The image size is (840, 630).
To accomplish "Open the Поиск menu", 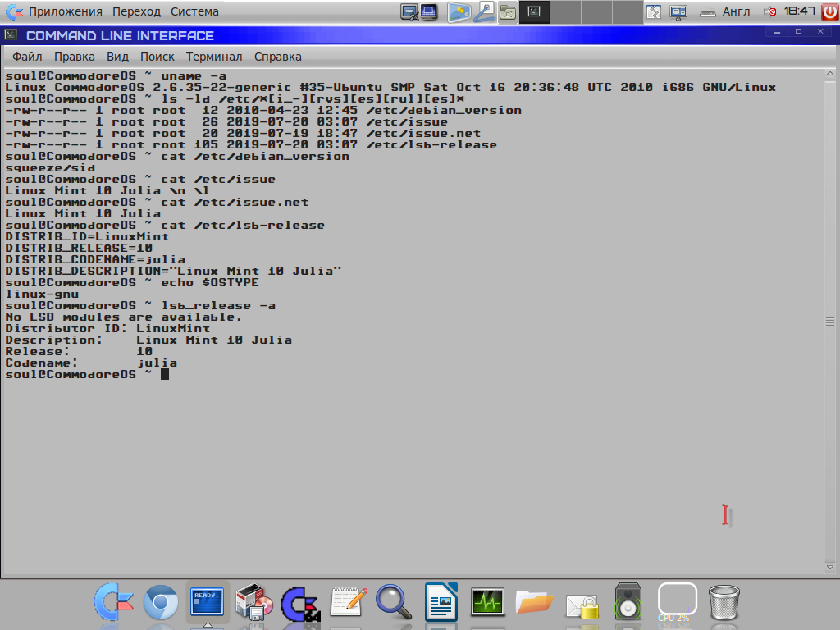I will point(157,57).
